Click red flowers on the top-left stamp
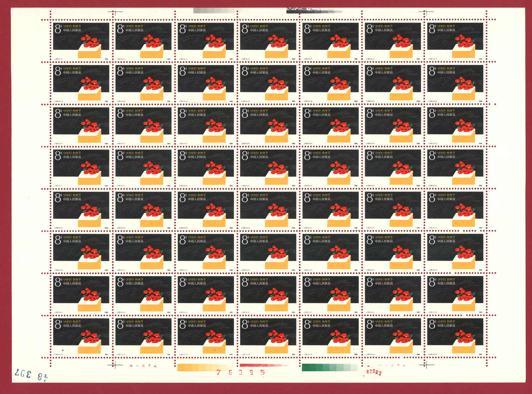532x394 pixels. click(90, 42)
